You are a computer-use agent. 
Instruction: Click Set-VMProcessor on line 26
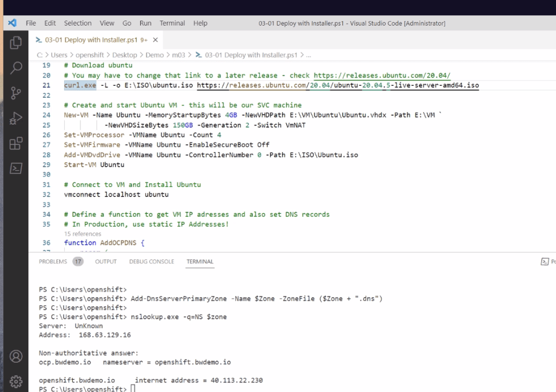pyautogui.click(x=95, y=135)
